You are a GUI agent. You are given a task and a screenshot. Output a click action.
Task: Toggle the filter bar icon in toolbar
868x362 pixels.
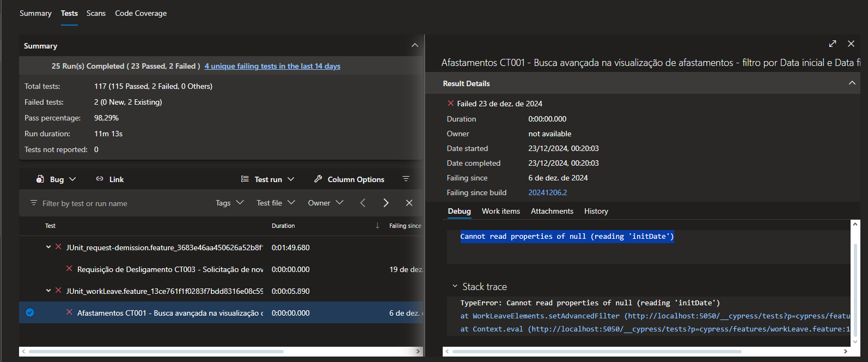[x=406, y=179]
